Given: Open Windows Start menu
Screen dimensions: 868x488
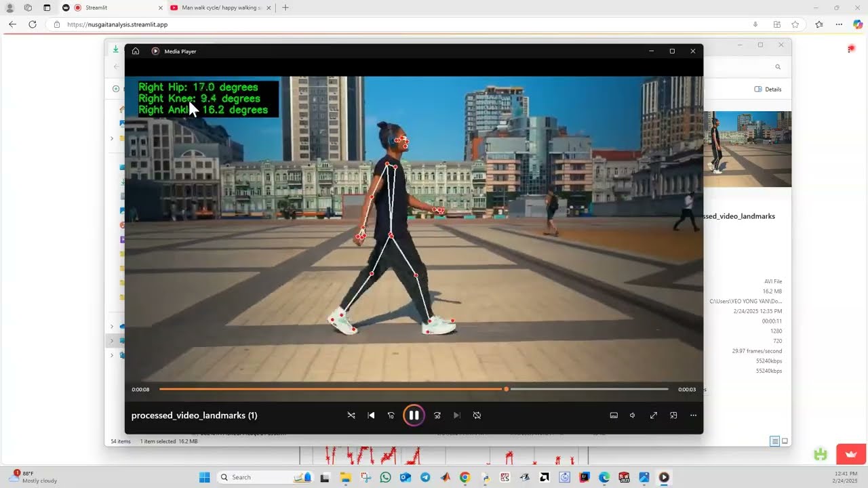Looking at the screenshot, I should click(204, 477).
